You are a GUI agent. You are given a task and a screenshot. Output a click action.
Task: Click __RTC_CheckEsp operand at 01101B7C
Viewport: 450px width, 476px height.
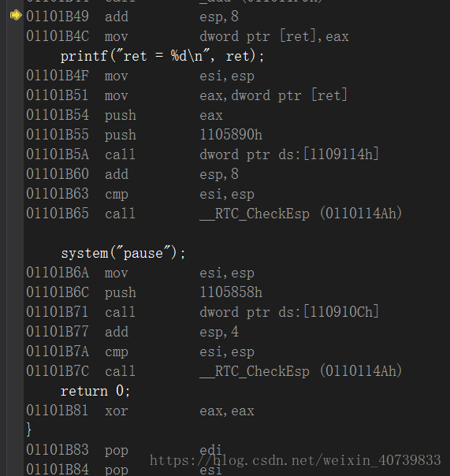click(x=300, y=371)
